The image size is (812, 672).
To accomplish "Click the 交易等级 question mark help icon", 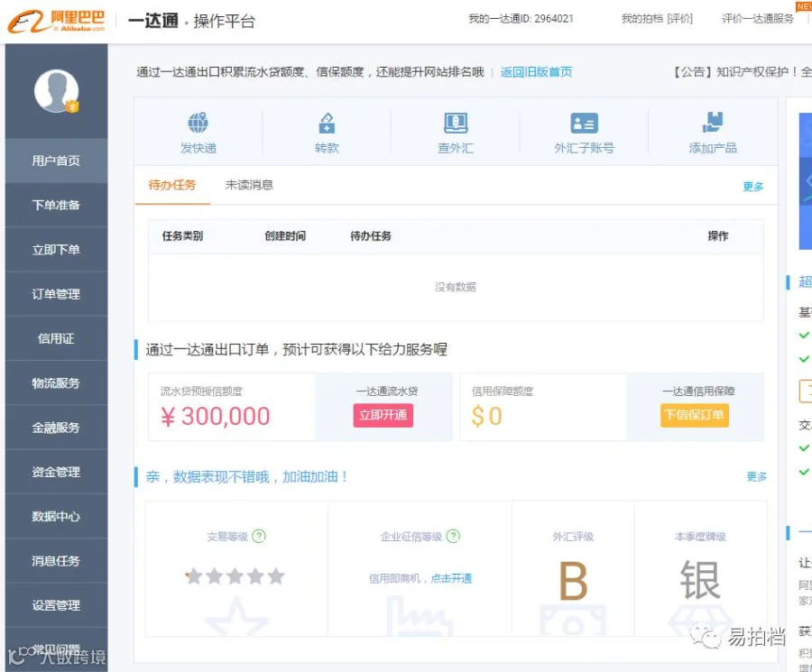I will (x=259, y=536).
